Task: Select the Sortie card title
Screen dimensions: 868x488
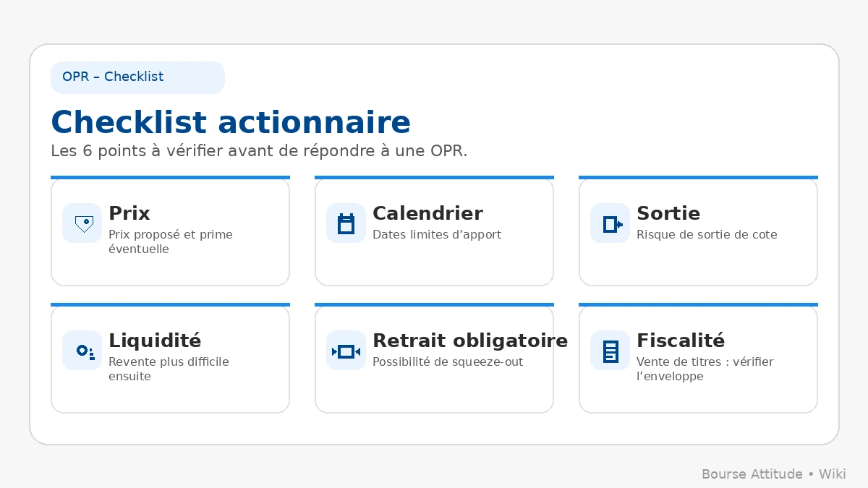Action: coord(668,213)
